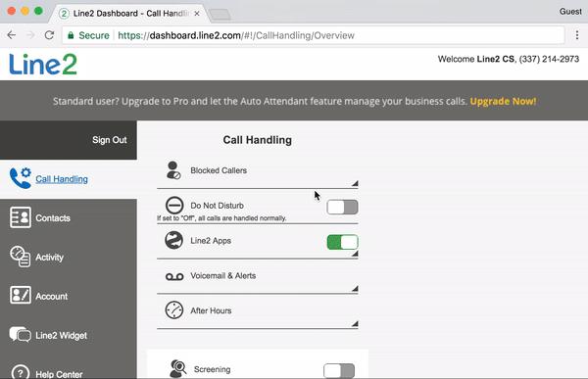This screenshot has width=588, height=379.
Task: Click the forward navigation arrow
Action: (30, 35)
